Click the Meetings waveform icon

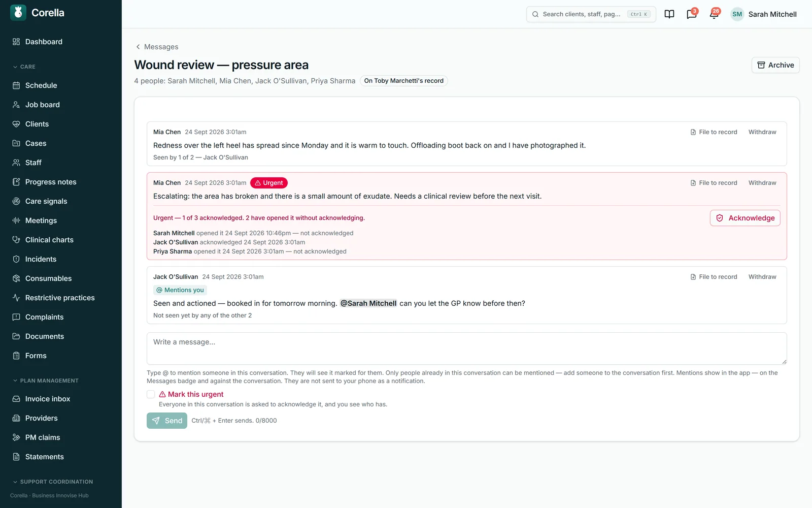[16, 220]
